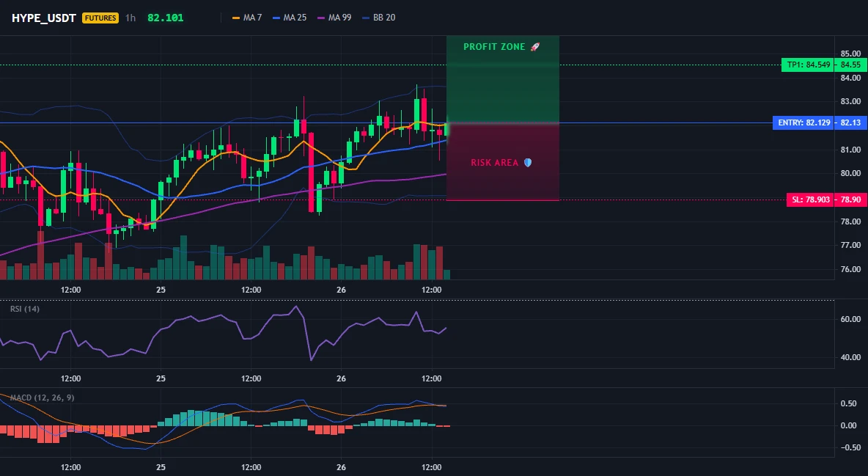This screenshot has height=476, width=868.
Task: Click the 85.00 price axis tick
Action: pos(850,54)
